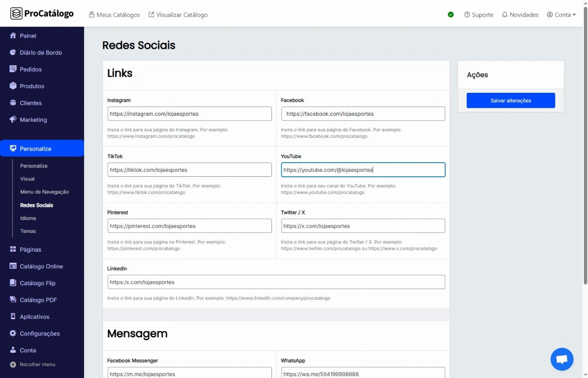Image resolution: width=588 pixels, height=378 pixels.
Task: Click the Recolher menu arrow icon
Action: click(x=13, y=364)
